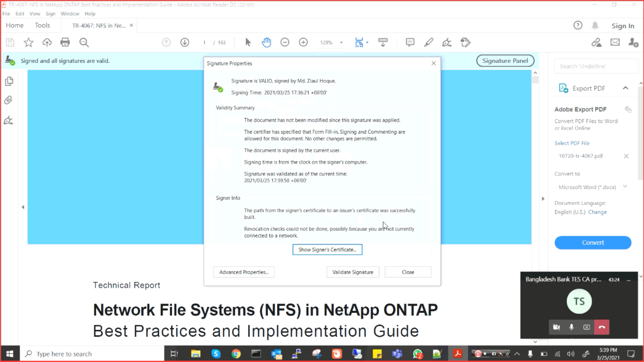
Task: Select the Highlight pen tool
Action: pos(428,42)
